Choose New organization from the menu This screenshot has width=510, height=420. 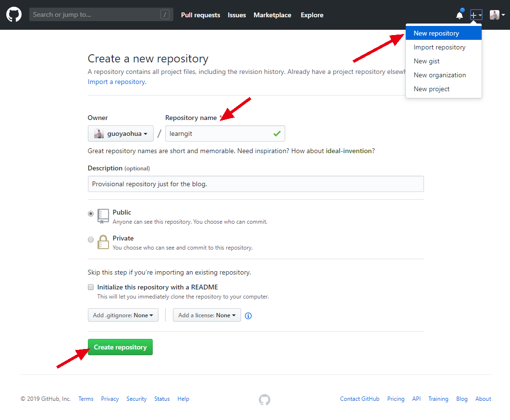(x=439, y=75)
